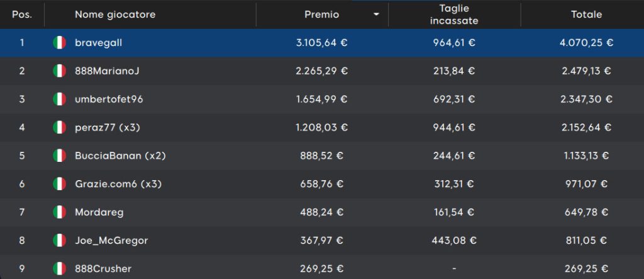The height and width of the screenshot is (279, 644).
Task: Click the flag icon beside BucciaBanan (x2)
Action: click(x=60, y=156)
